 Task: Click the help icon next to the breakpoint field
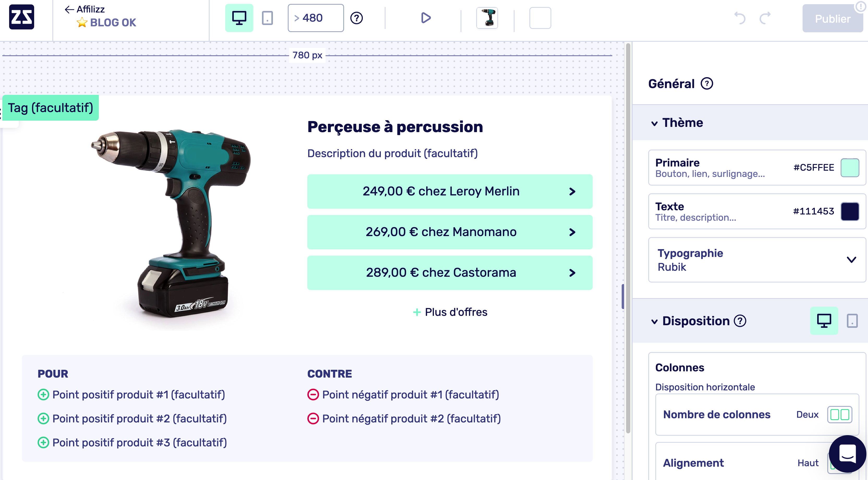pyautogui.click(x=357, y=18)
